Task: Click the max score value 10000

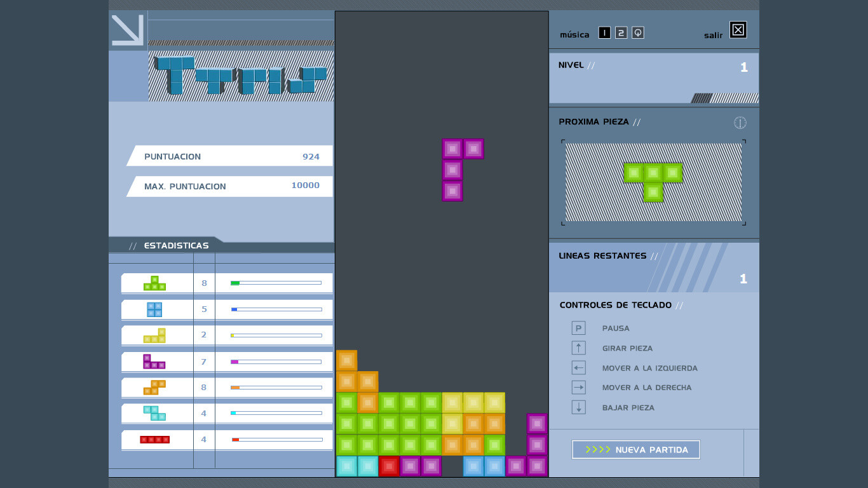Action: pos(305,186)
